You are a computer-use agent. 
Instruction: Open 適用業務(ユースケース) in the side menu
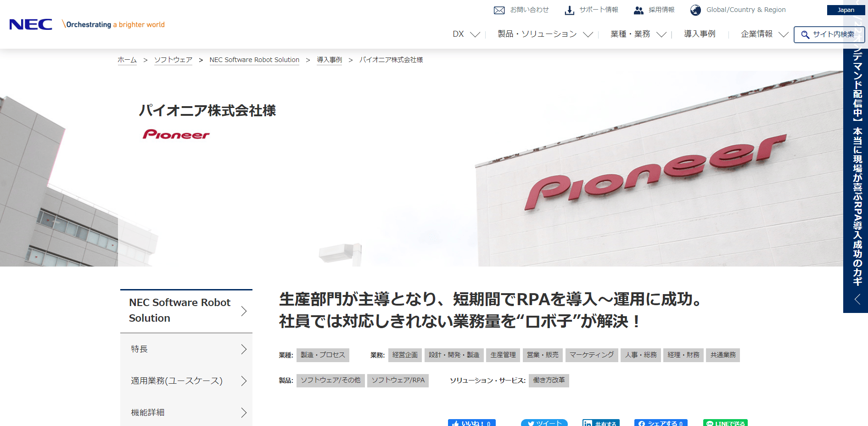186,381
